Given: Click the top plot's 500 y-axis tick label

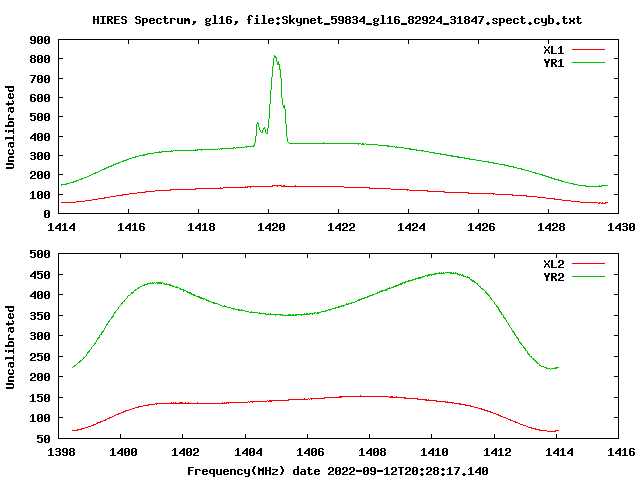Looking at the screenshot, I should [40, 117].
